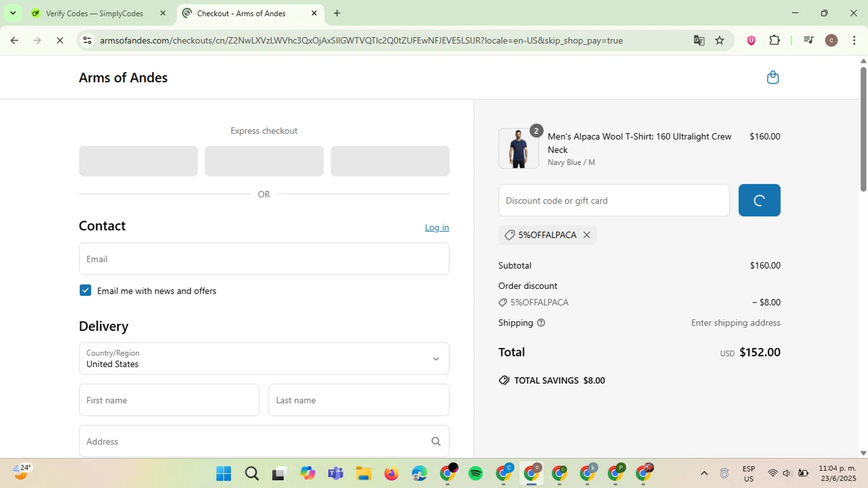Show hidden system tray icons
Screen dimensions: 868x488
click(704, 474)
